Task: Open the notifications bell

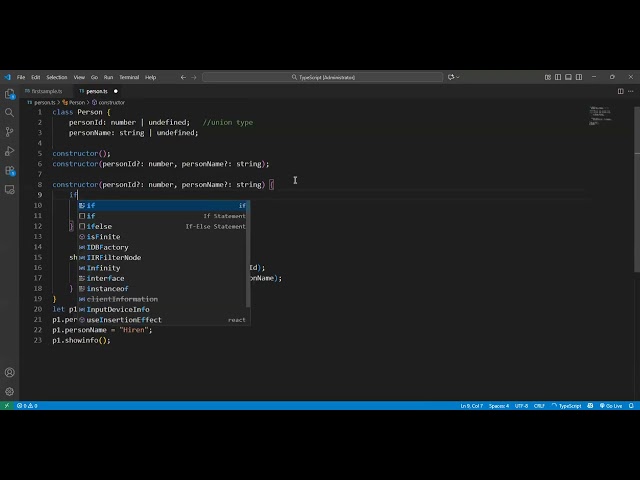Action: [631, 406]
